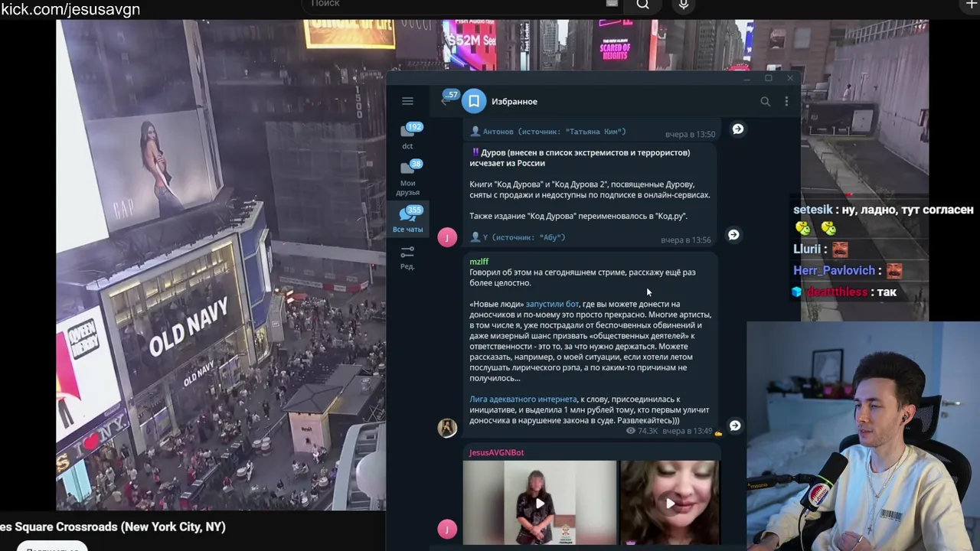Search inside the Избранное chat
The width and height of the screenshot is (980, 551).
[x=765, y=101]
